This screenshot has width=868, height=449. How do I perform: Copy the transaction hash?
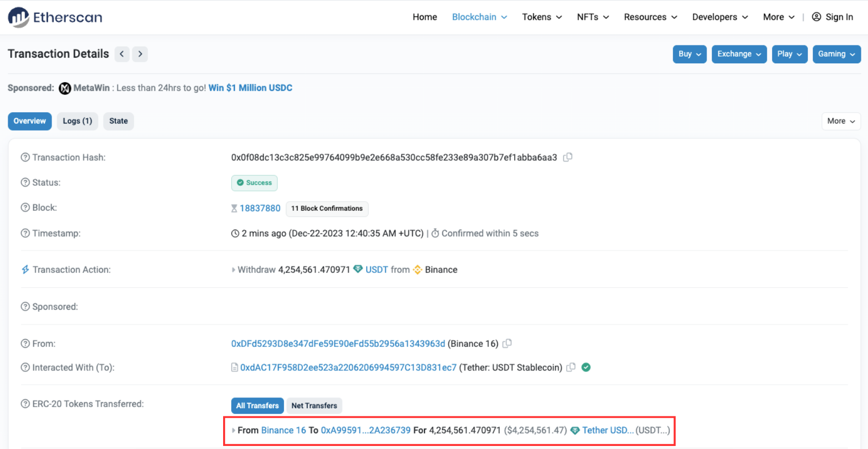568,157
